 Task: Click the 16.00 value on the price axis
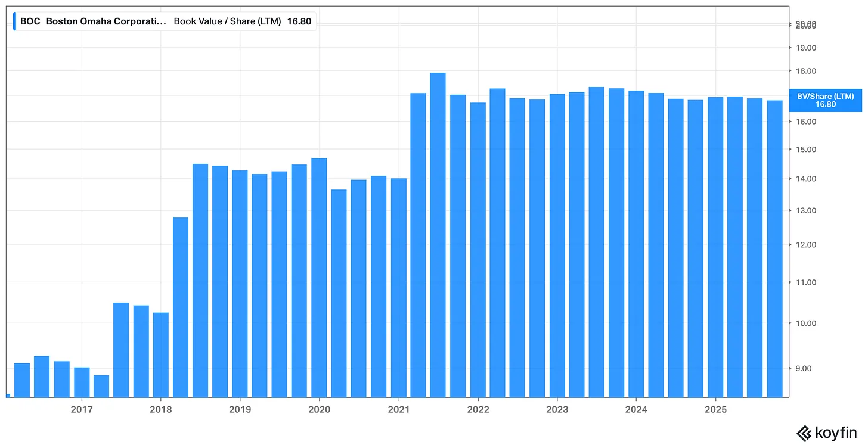[807, 122]
